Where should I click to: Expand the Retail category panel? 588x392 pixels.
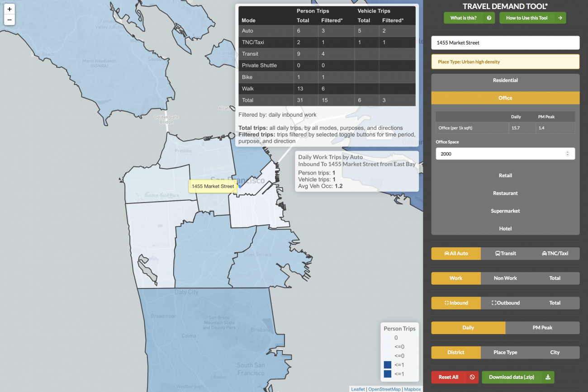click(505, 175)
